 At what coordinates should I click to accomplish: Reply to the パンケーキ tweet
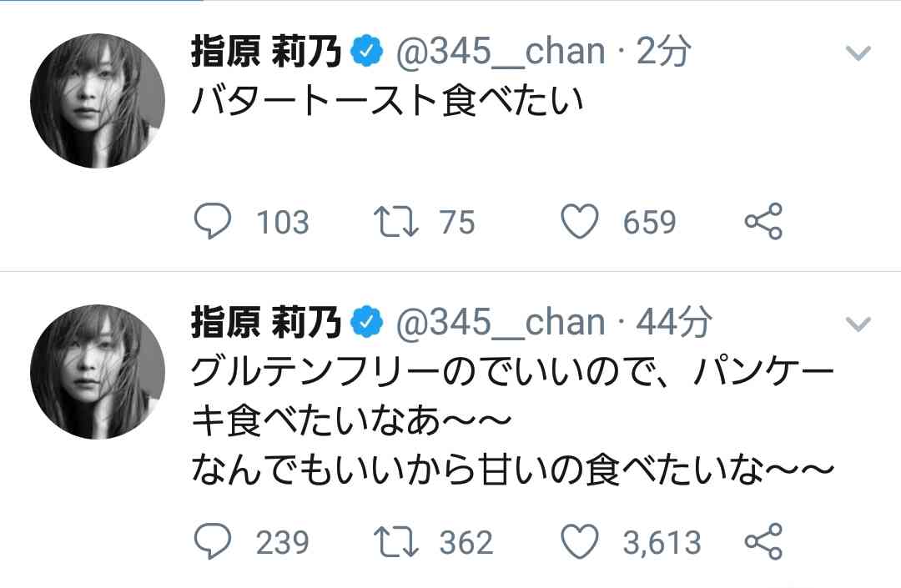[213, 541]
